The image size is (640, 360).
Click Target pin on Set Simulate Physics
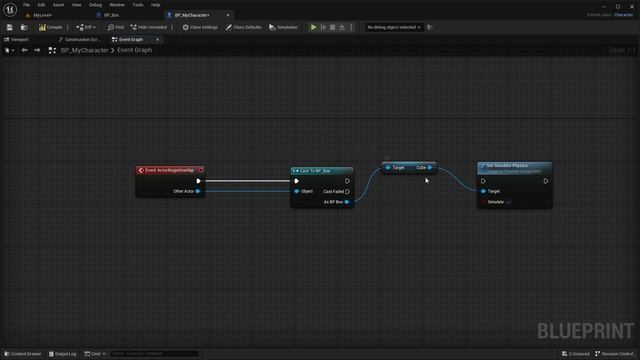point(483,191)
